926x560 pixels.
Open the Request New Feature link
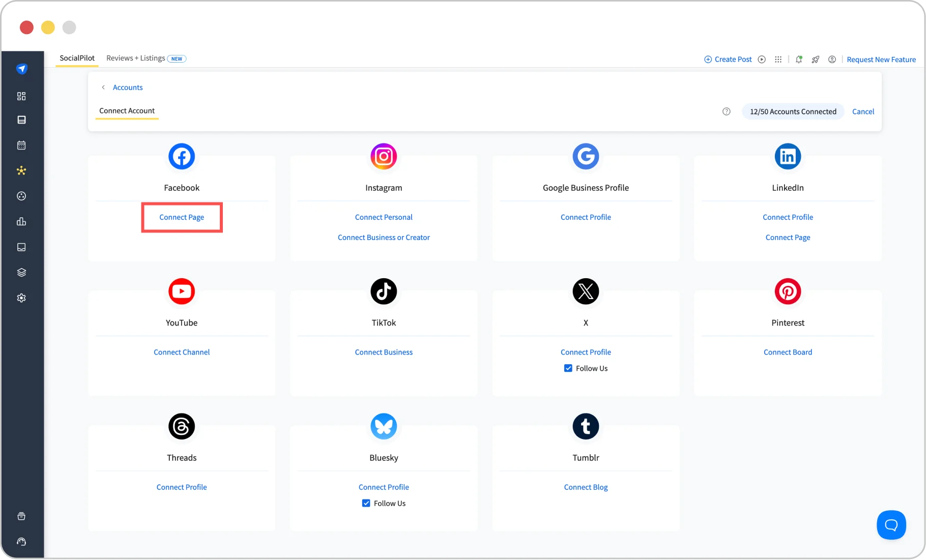(x=881, y=60)
